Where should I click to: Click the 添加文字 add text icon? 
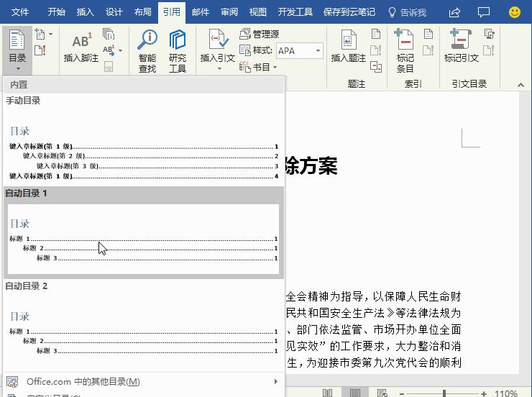40,34
